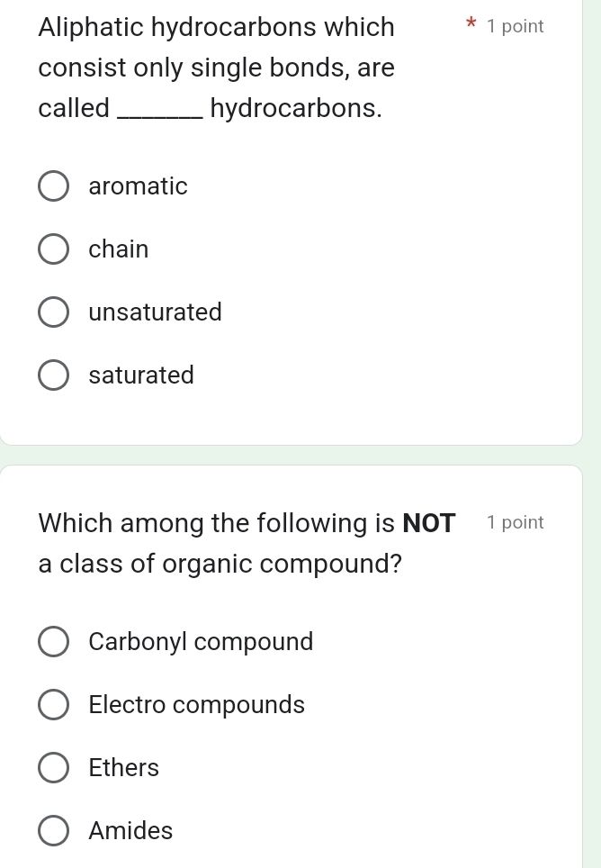Select the 'Carbonyl compound' radio button
Viewport: 601px width, 868px height.
53,642
